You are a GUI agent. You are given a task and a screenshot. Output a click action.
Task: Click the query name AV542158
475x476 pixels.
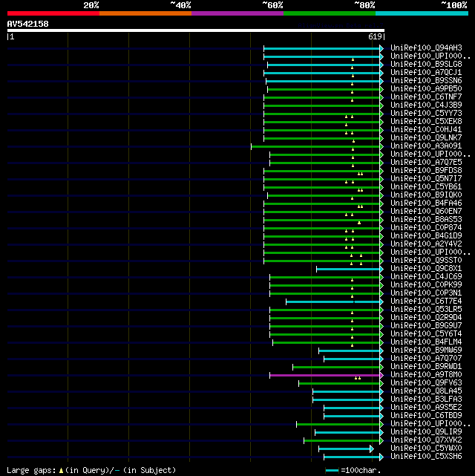(x=28, y=24)
